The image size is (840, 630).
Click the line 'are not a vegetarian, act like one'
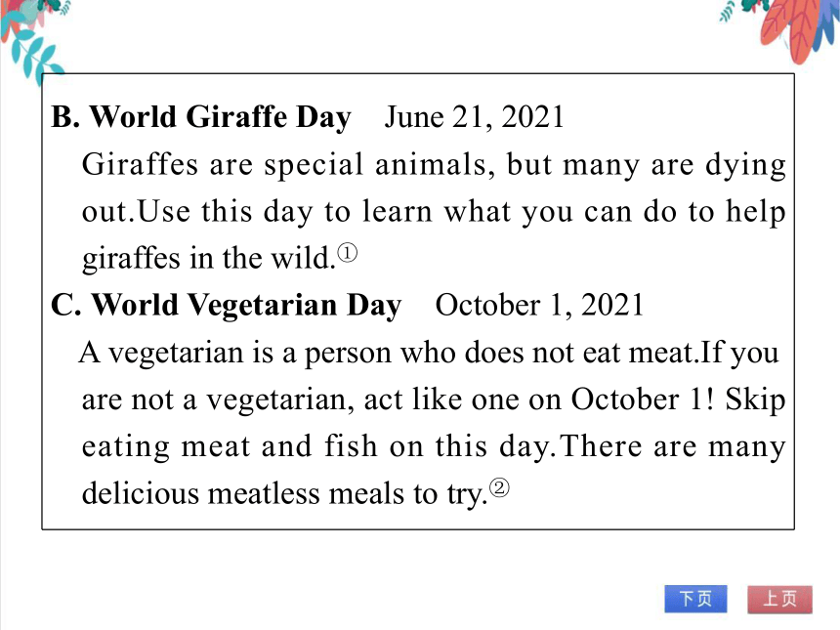pyautogui.click(x=434, y=400)
